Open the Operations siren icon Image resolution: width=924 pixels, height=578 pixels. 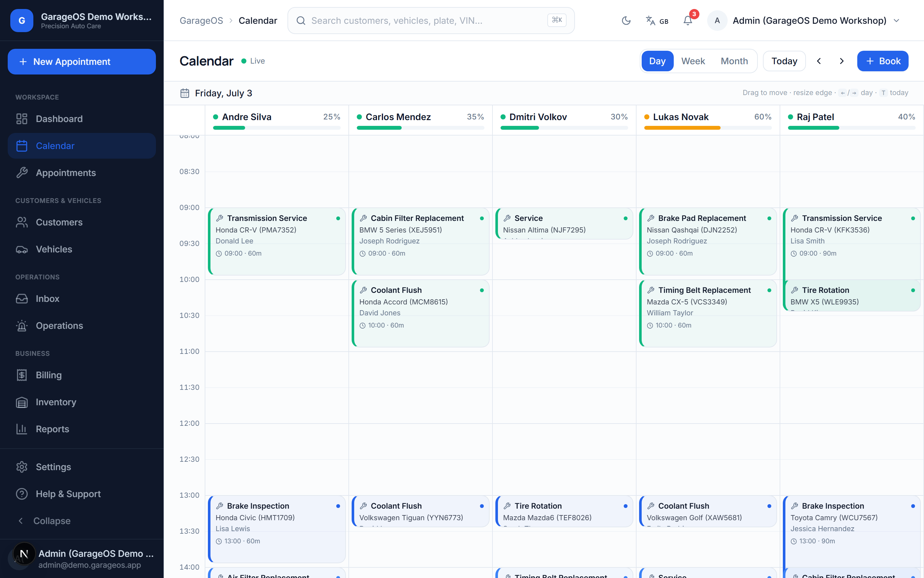click(x=22, y=326)
